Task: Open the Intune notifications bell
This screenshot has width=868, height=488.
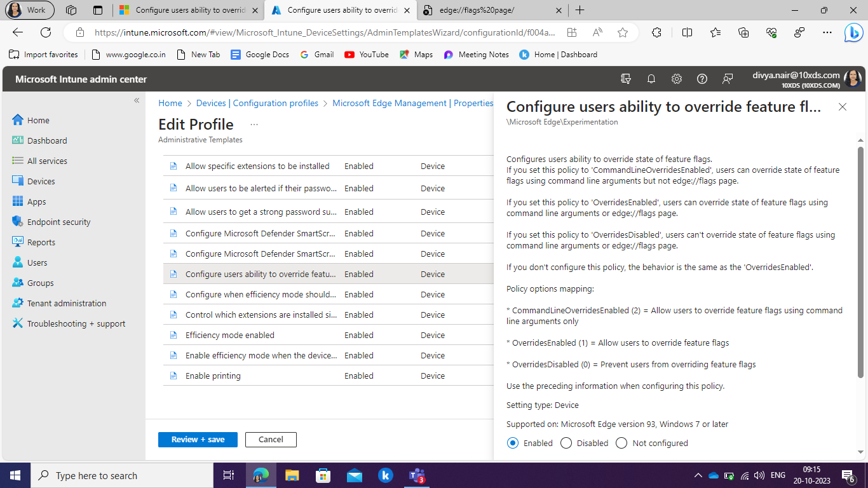Action: pyautogui.click(x=651, y=79)
